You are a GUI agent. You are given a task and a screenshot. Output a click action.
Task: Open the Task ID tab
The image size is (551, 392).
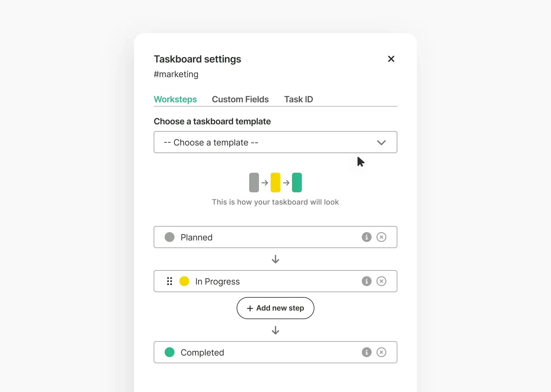point(298,99)
